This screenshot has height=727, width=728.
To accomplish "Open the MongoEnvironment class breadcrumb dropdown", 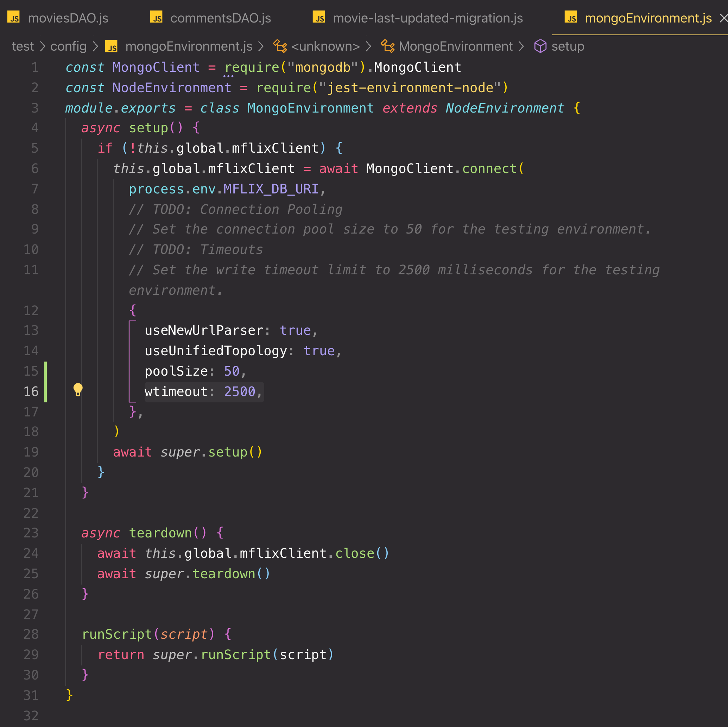I will tap(455, 46).
